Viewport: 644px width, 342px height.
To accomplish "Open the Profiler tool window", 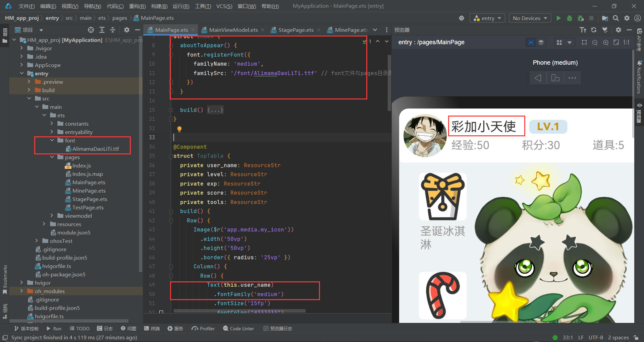I will coord(203,329).
